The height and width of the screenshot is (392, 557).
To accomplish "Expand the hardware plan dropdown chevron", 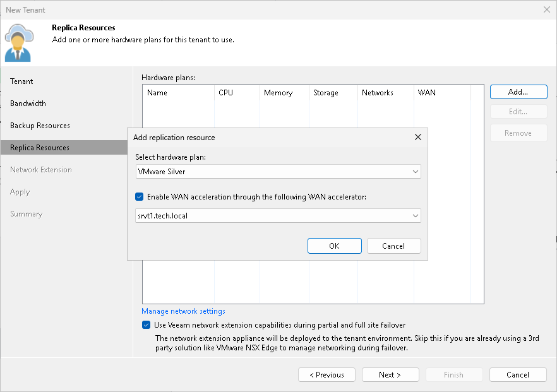I will pos(416,171).
